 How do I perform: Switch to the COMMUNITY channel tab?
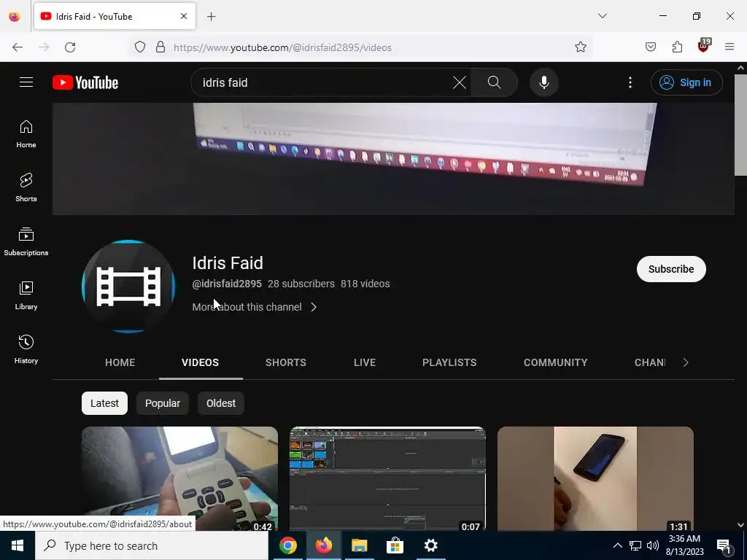click(555, 362)
